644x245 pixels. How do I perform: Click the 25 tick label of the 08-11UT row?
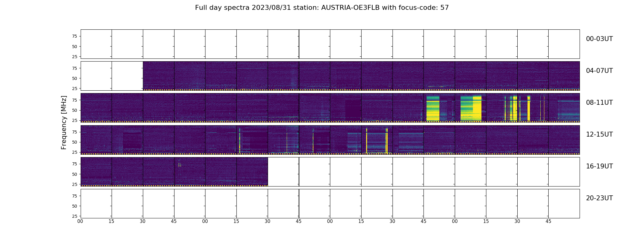coord(75,120)
